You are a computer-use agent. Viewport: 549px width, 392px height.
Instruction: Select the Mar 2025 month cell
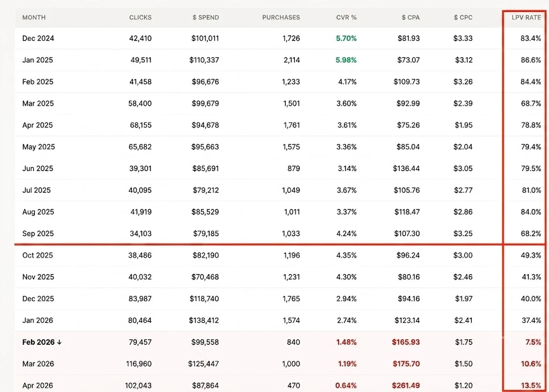pyautogui.click(x=38, y=103)
